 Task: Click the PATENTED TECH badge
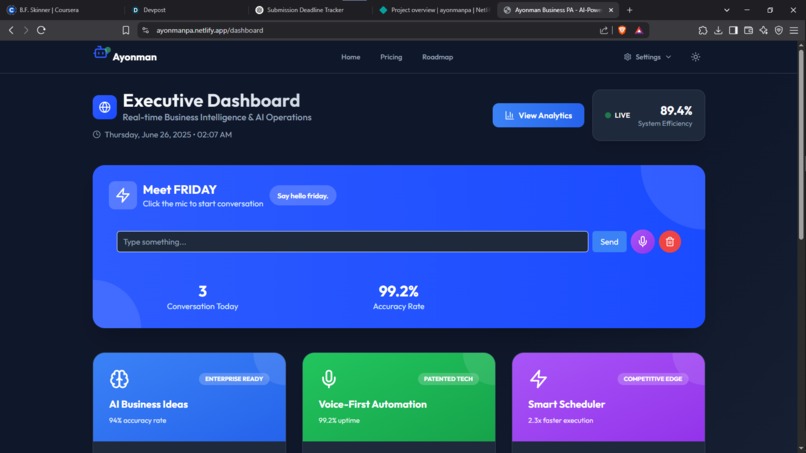point(448,379)
